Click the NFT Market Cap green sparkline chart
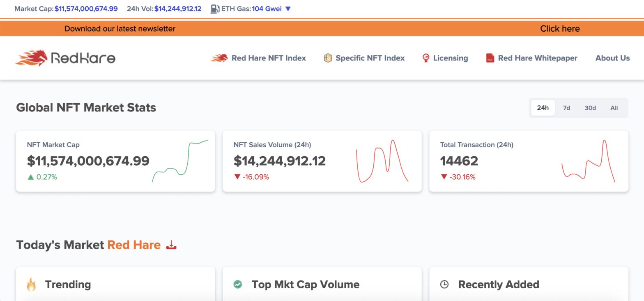Viewport: 644px width, 301px height. [x=180, y=161]
